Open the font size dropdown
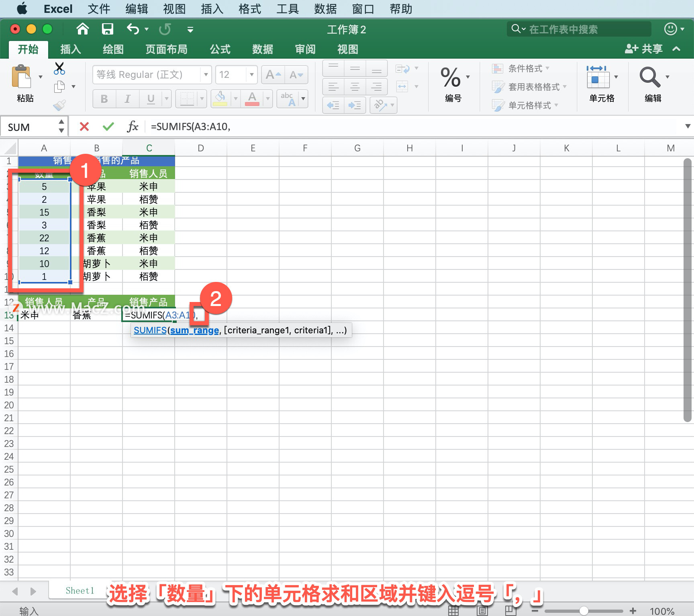The image size is (694, 616). click(252, 75)
